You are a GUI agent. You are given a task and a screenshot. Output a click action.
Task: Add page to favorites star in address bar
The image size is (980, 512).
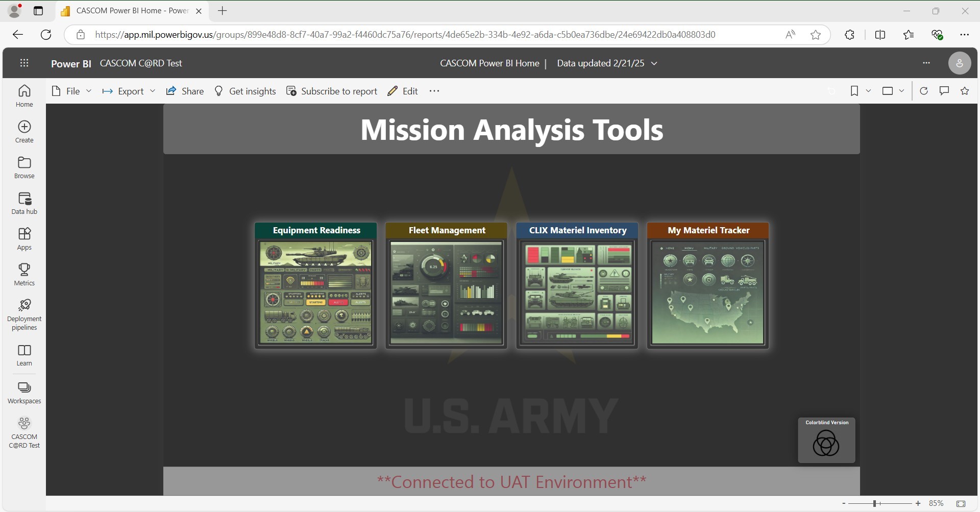816,35
